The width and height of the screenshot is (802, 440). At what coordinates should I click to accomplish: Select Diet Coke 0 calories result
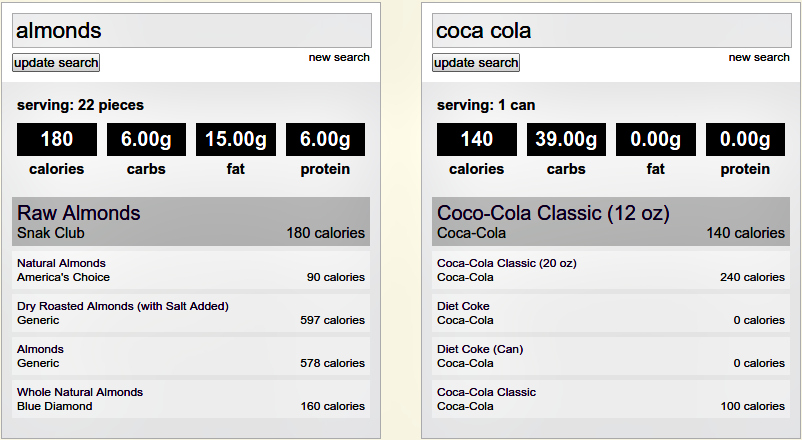611,313
